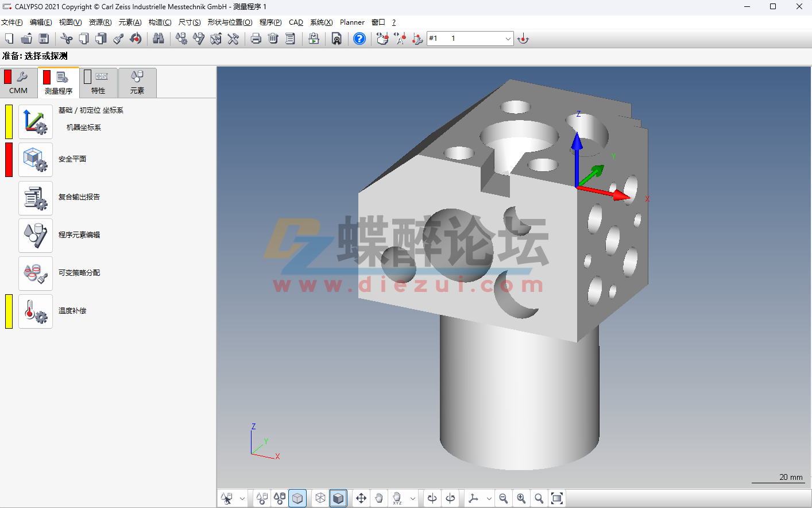The width and height of the screenshot is (812, 508).
Task: Fit the CAD model to the view
Action: coord(557,498)
